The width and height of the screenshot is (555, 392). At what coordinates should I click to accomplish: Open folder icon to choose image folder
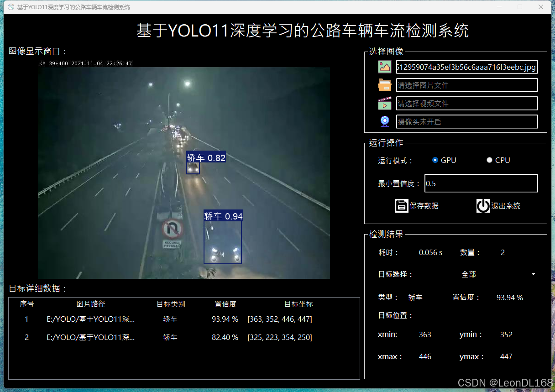click(385, 85)
